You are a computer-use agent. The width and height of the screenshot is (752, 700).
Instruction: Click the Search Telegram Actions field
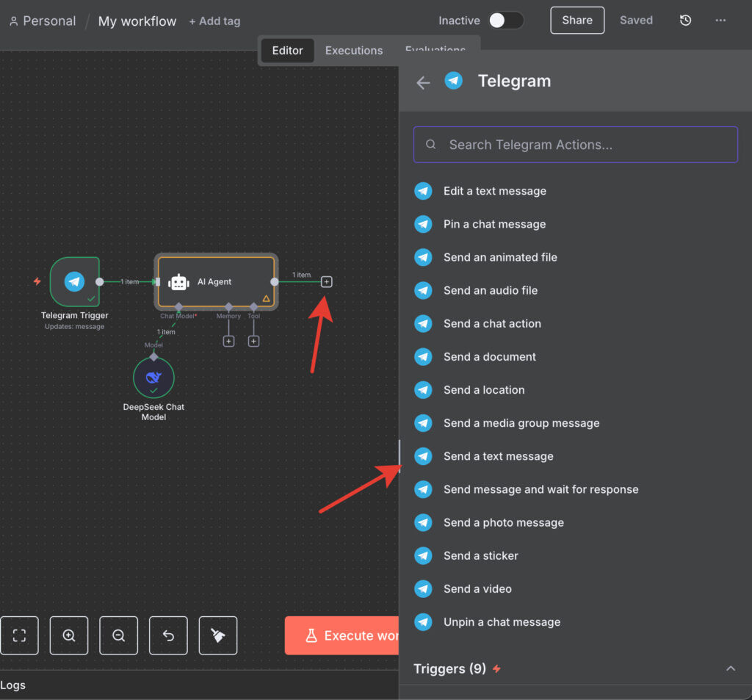point(576,145)
